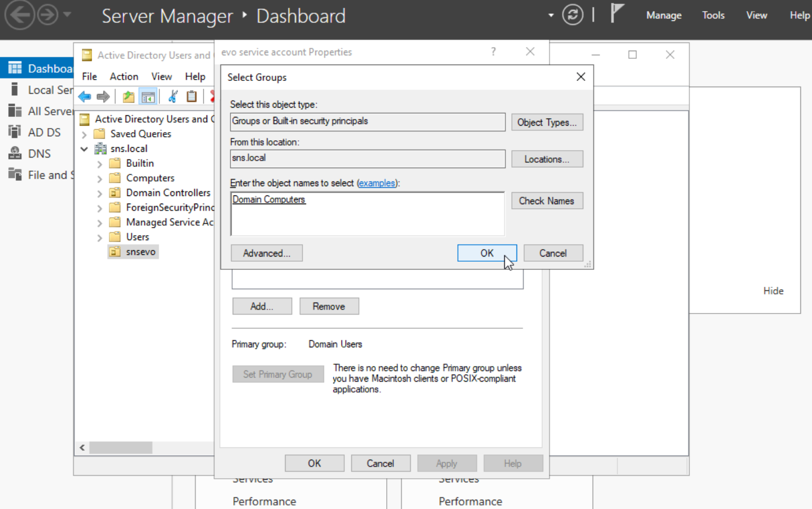Click Server Manager forward navigation arrow

coord(48,15)
